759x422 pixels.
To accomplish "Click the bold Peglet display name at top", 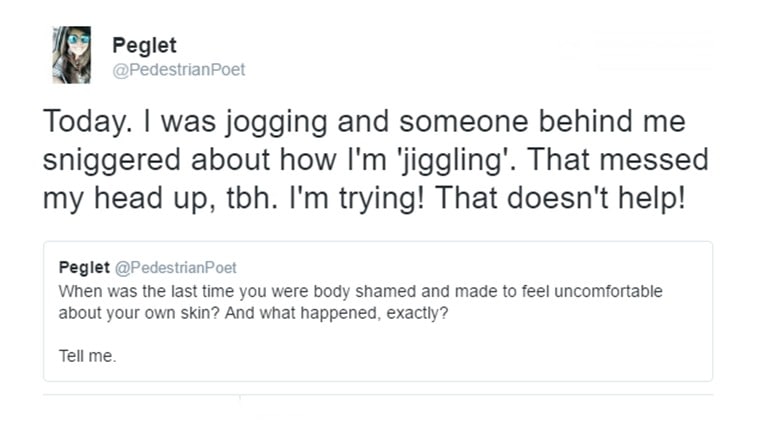I will tap(144, 45).
